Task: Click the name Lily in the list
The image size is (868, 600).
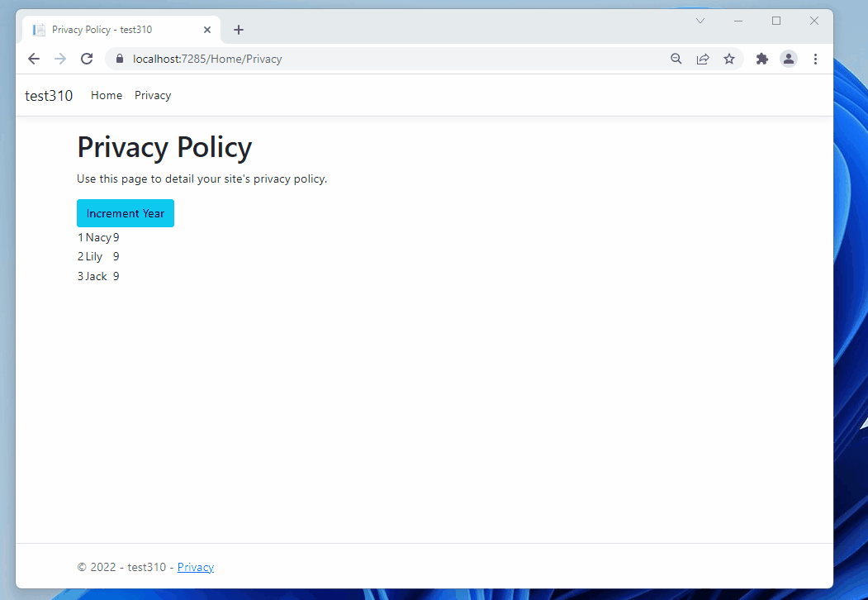Action: [94, 256]
